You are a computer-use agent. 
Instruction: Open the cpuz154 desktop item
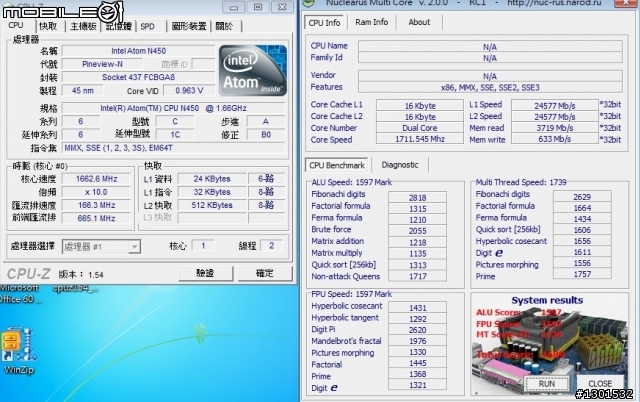76,289
